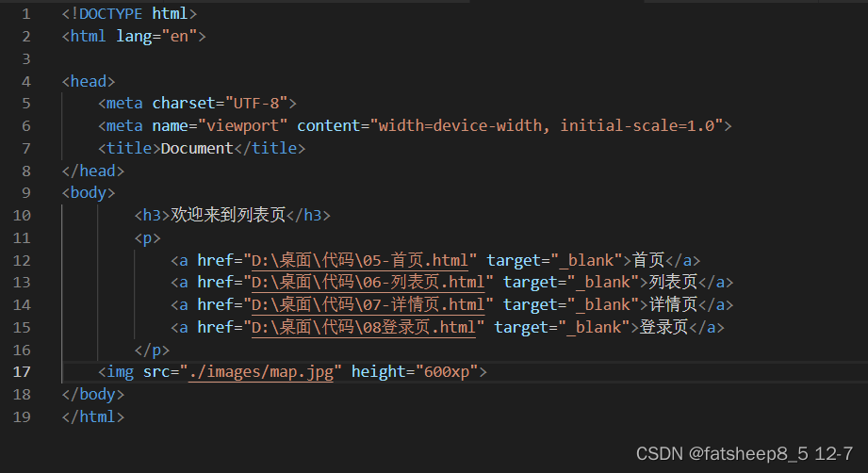Open the 07-详情页.html href path
Image resolution: width=868 pixels, height=473 pixels.
coord(368,304)
